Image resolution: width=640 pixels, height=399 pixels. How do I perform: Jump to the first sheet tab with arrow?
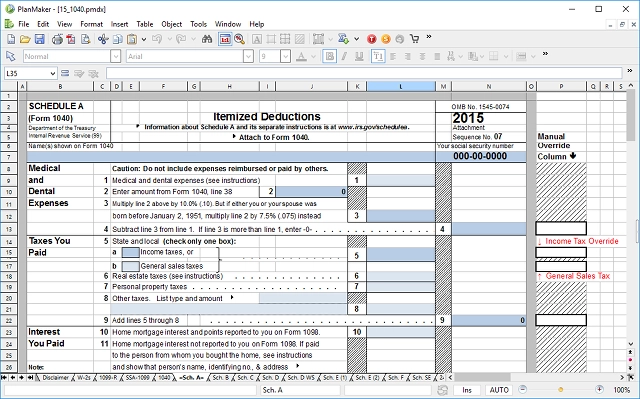click(4, 378)
